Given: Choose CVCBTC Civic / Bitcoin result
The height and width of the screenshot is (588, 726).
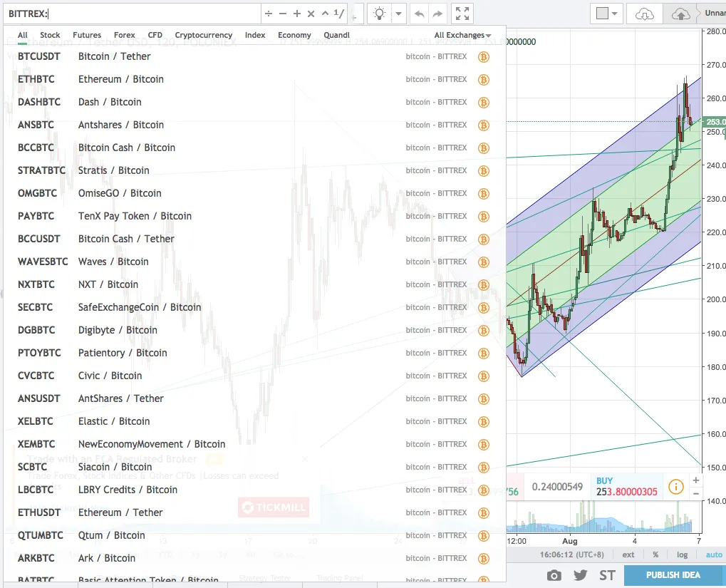Looking at the screenshot, I should point(254,376).
